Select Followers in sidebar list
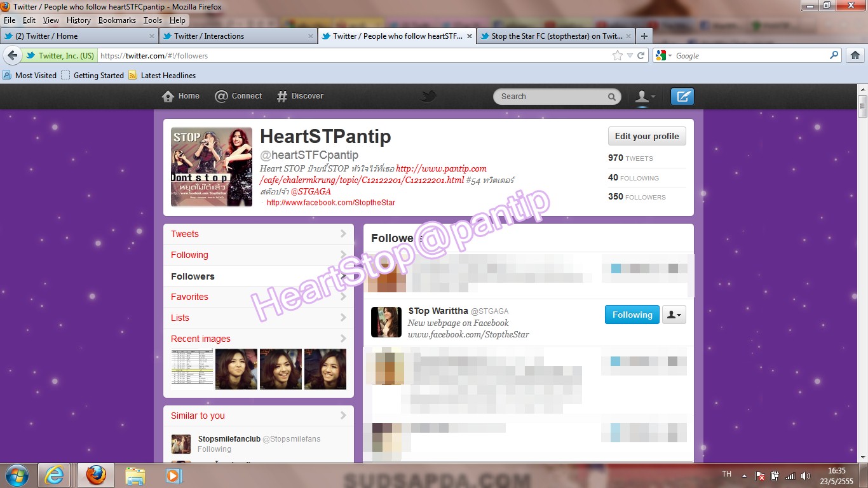 [259, 276]
